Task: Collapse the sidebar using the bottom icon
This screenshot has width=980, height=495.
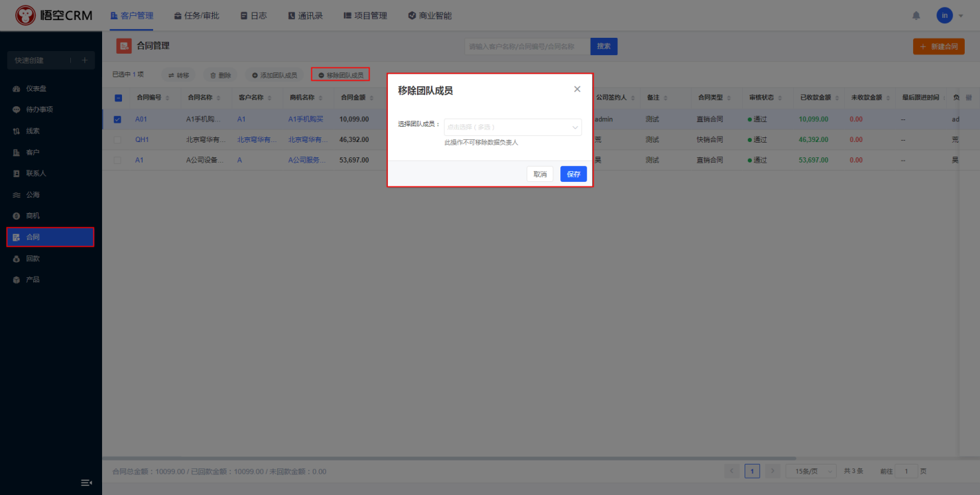Action: pyautogui.click(x=86, y=482)
